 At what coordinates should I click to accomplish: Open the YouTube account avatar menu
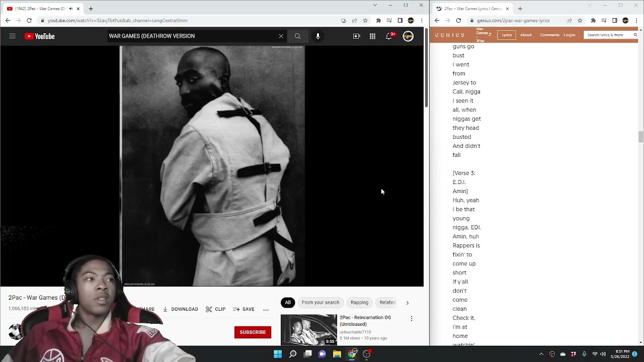408,36
